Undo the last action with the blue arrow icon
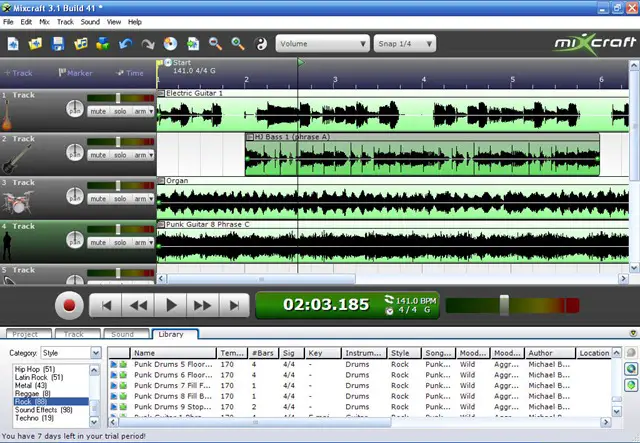This screenshot has height=443, width=640. point(125,43)
